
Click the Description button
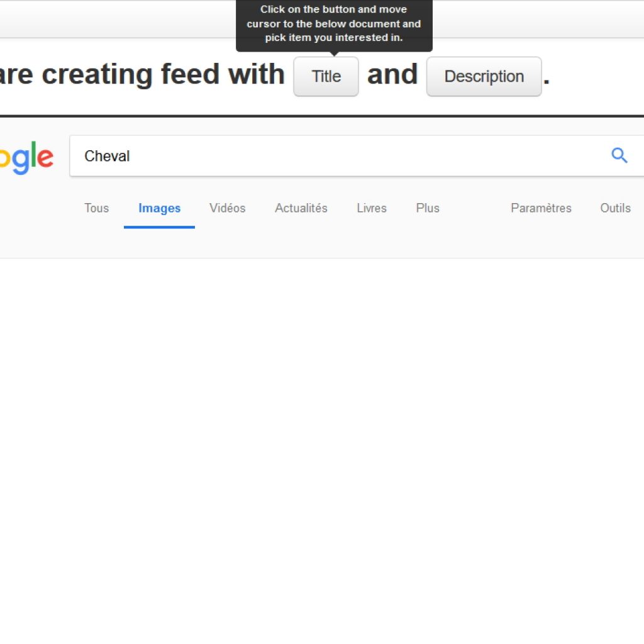484,76
